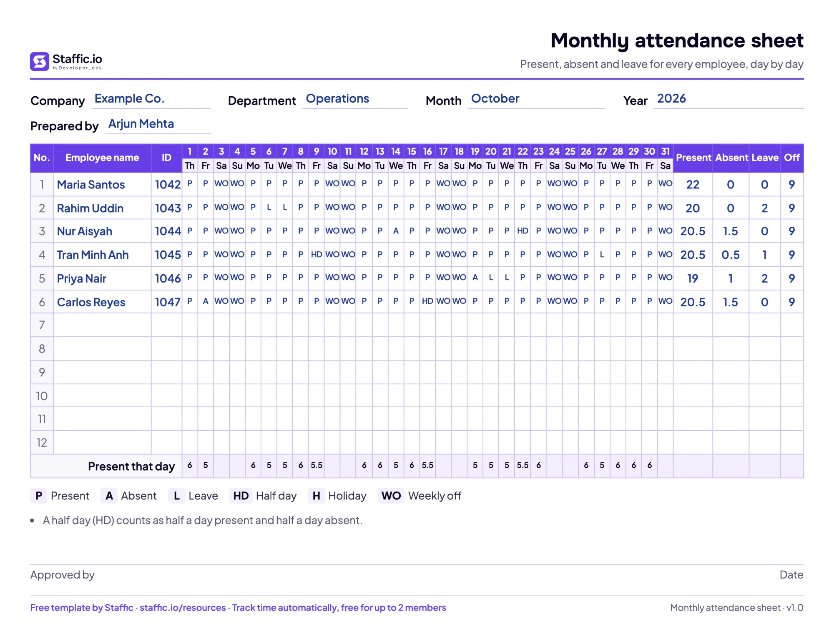Click the 'Present that day' row label
The width and height of the screenshot is (834, 644).
[x=131, y=466]
